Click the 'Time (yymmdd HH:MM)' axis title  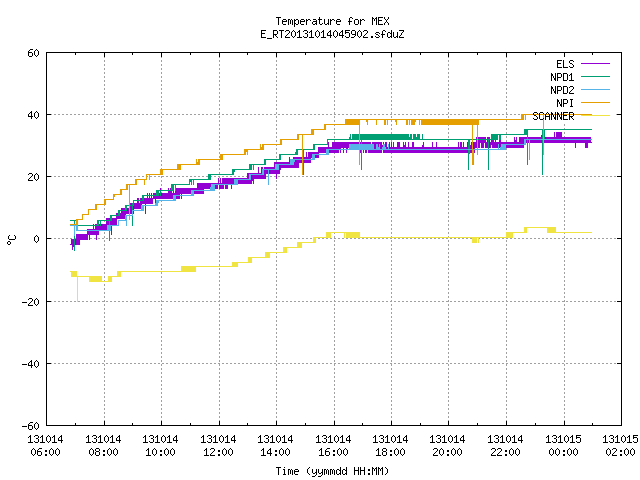click(x=332, y=471)
